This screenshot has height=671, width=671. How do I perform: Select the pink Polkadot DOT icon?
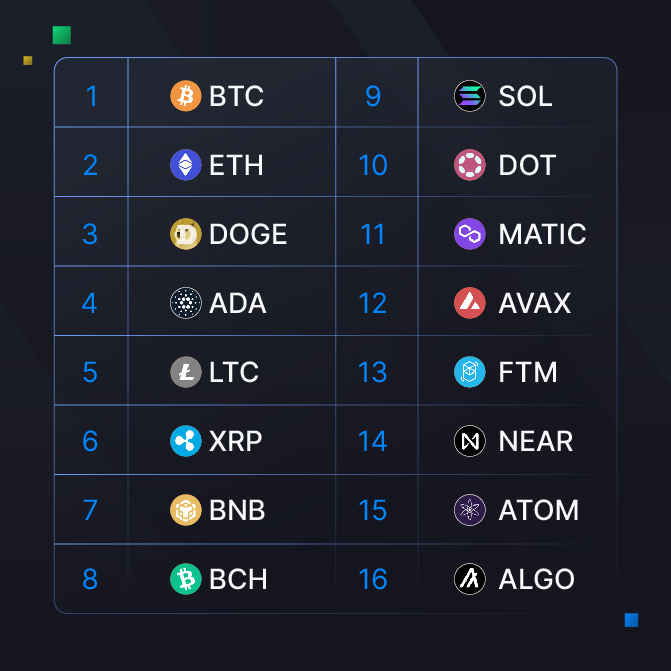[469, 165]
